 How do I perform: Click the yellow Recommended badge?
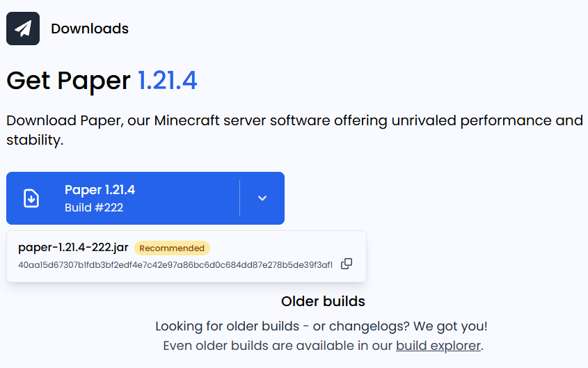pos(172,248)
